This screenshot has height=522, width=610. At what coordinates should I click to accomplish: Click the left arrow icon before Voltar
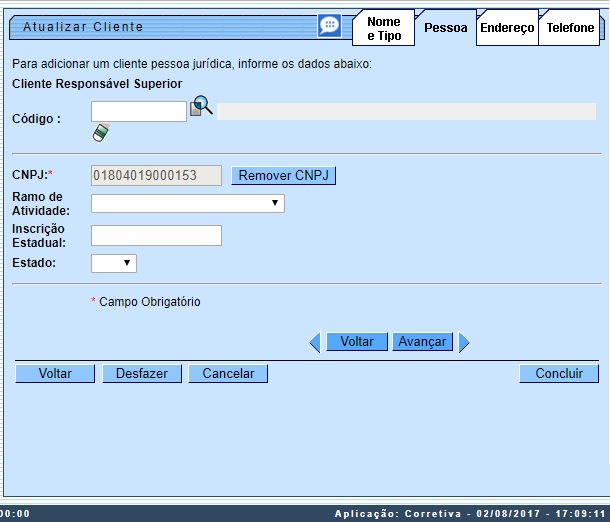click(x=315, y=342)
